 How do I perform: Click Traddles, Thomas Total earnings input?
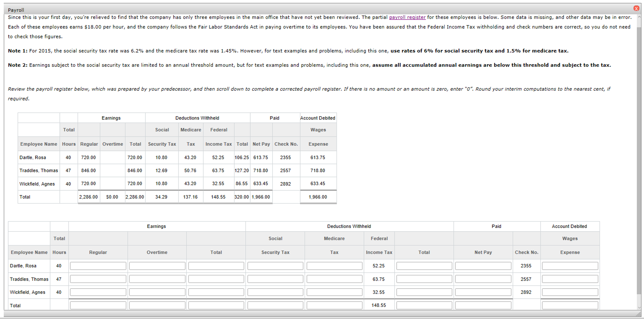[216, 279]
